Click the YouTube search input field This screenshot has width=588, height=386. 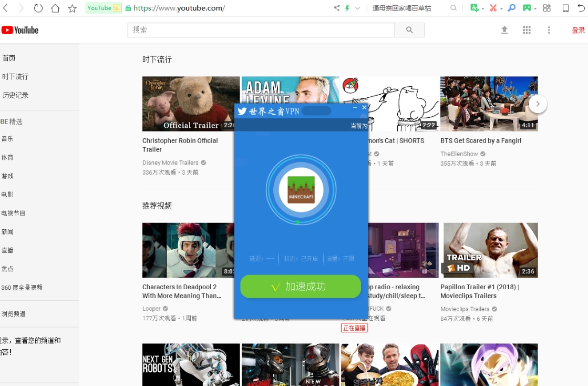point(261,30)
